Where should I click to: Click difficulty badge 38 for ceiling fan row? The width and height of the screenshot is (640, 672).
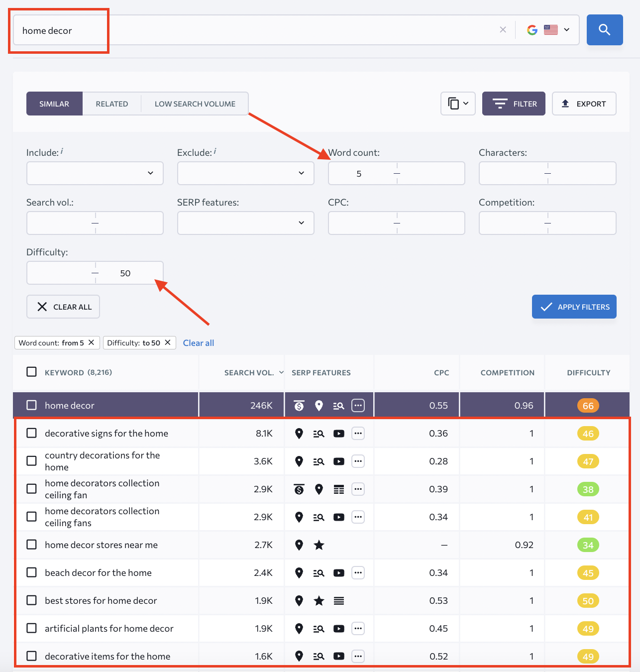click(588, 489)
